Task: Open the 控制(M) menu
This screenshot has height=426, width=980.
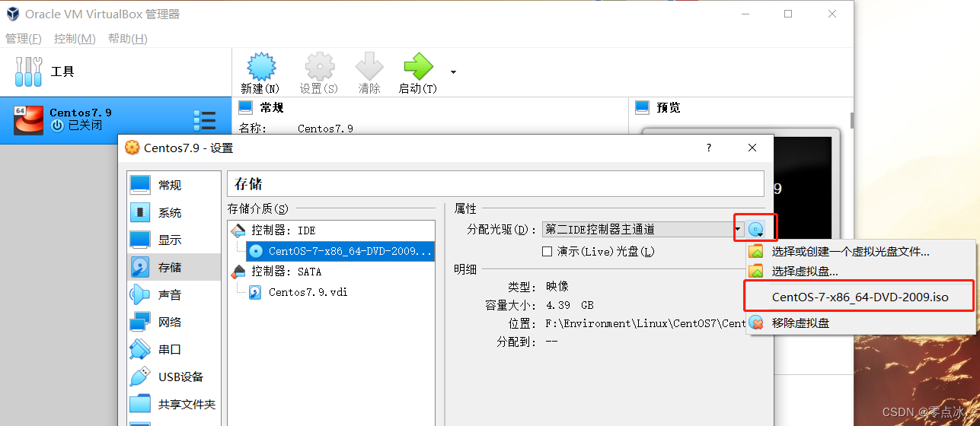Action: click(75, 38)
